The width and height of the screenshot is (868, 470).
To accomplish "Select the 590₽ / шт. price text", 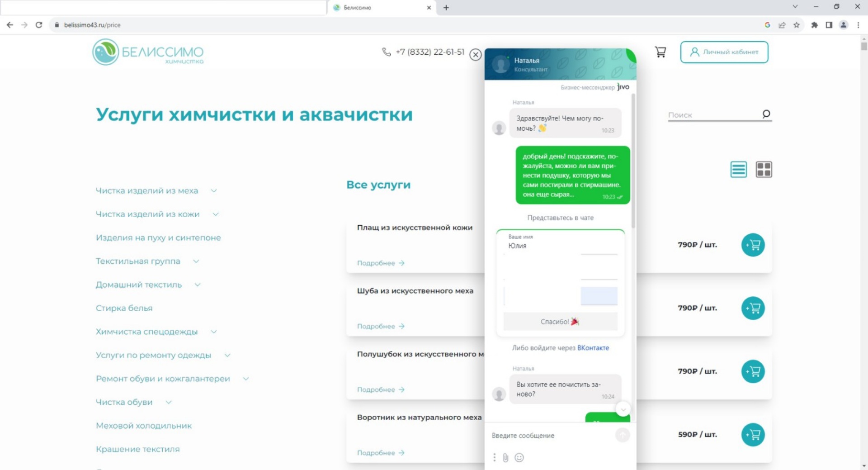I will click(x=697, y=435).
